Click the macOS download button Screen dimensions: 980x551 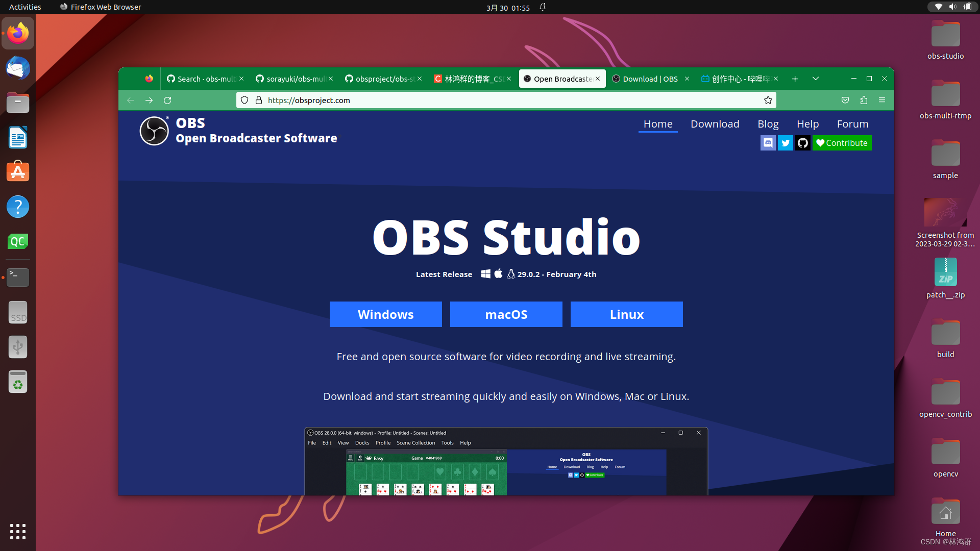pos(506,314)
